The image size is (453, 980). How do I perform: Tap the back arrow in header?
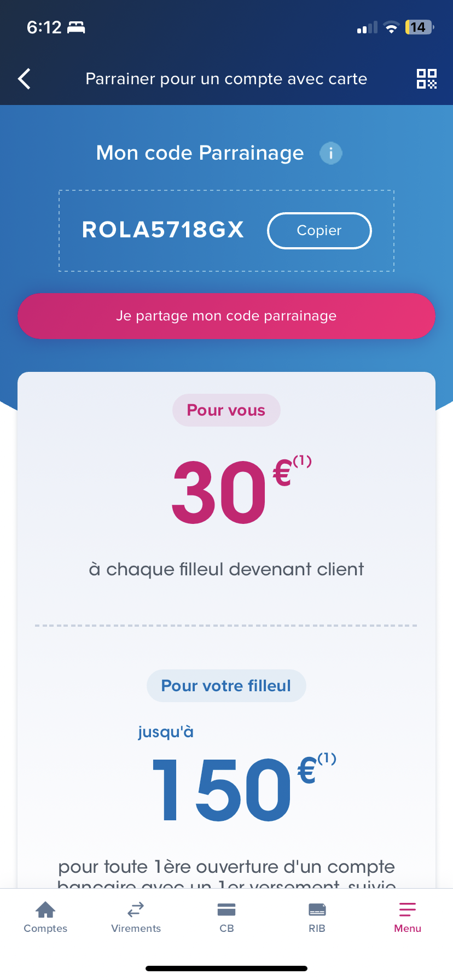[x=24, y=79]
